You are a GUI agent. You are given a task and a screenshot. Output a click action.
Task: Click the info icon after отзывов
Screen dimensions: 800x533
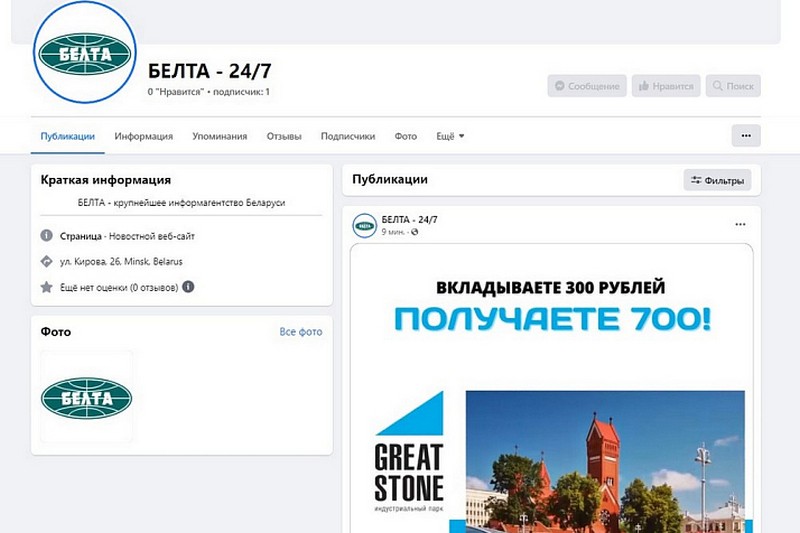188,287
